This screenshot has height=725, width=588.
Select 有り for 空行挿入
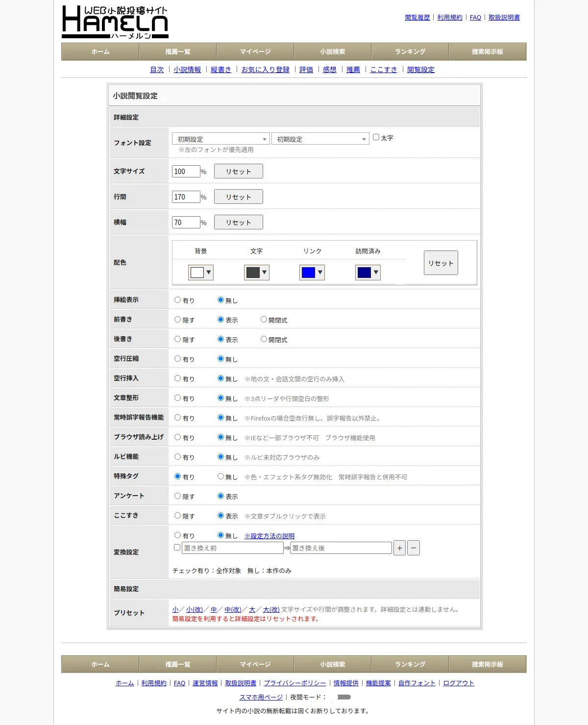point(178,378)
